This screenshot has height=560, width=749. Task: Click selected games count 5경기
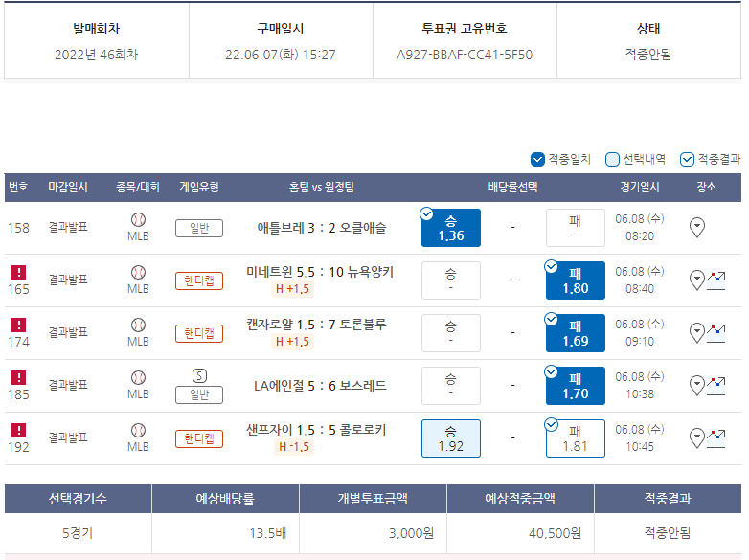78,533
